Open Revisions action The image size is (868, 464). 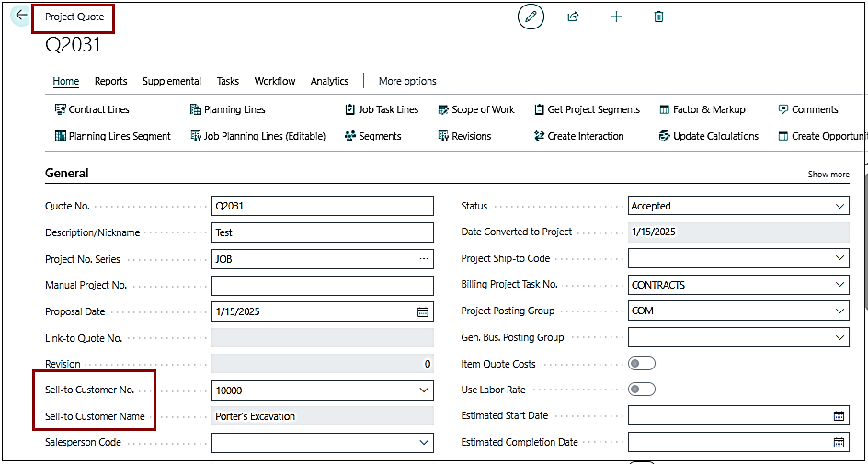(464, 136)
